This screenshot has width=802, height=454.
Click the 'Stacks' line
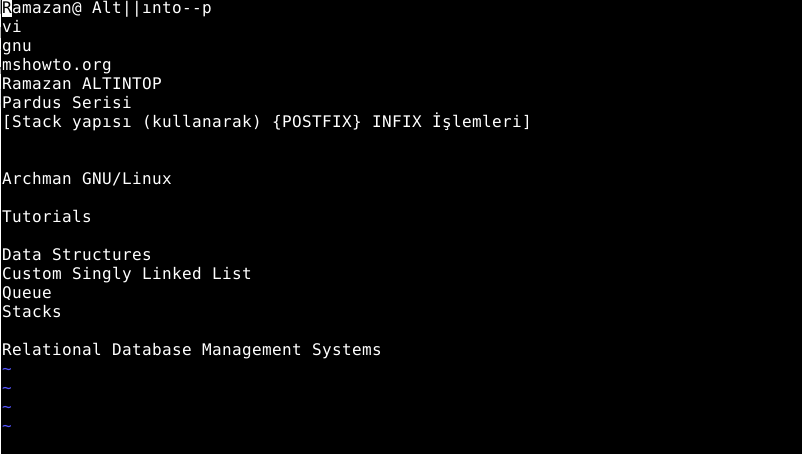pyautogui.click(x=32, y=311)
